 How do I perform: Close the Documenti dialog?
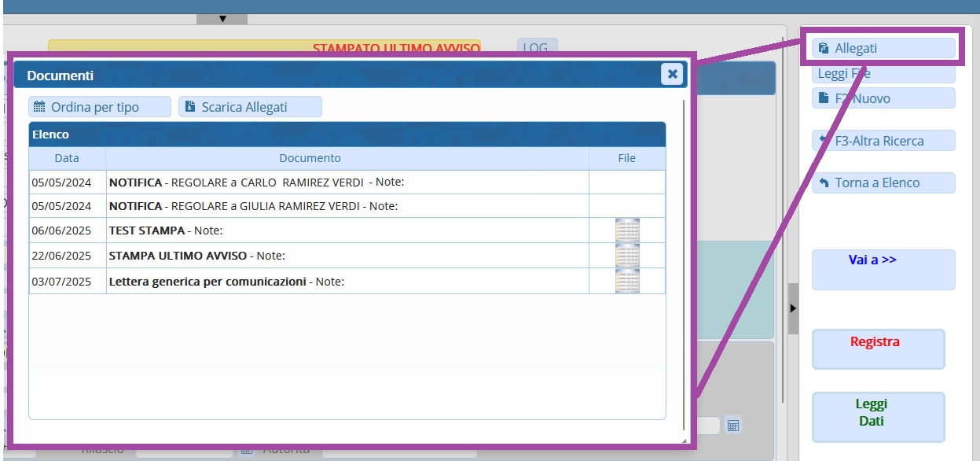(672, 74)
